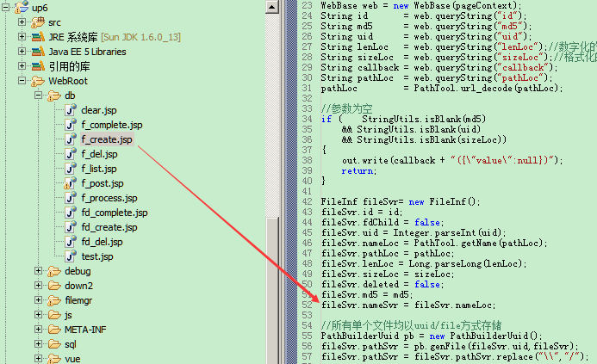The width and height of the screenshot is (597, 364).
Task: Click the JRE 系统库 library icon
Action: pos(38,37)
